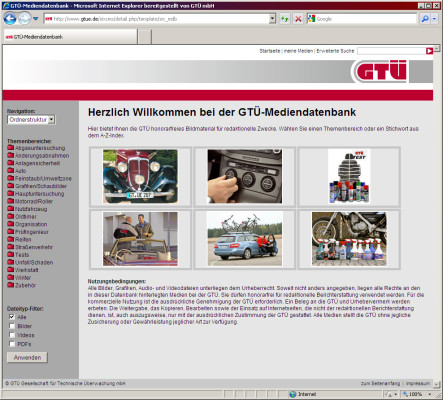
Task: Open the Abgasuntersuchung folder
Action: click(x=36, y=148)
